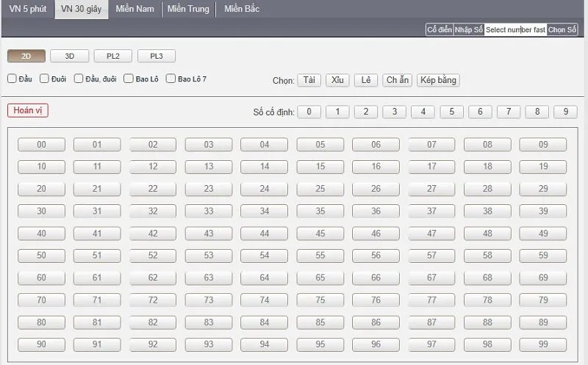Pick the Tài quick-select button
The image size is (588, 365).
click(309, 80)
